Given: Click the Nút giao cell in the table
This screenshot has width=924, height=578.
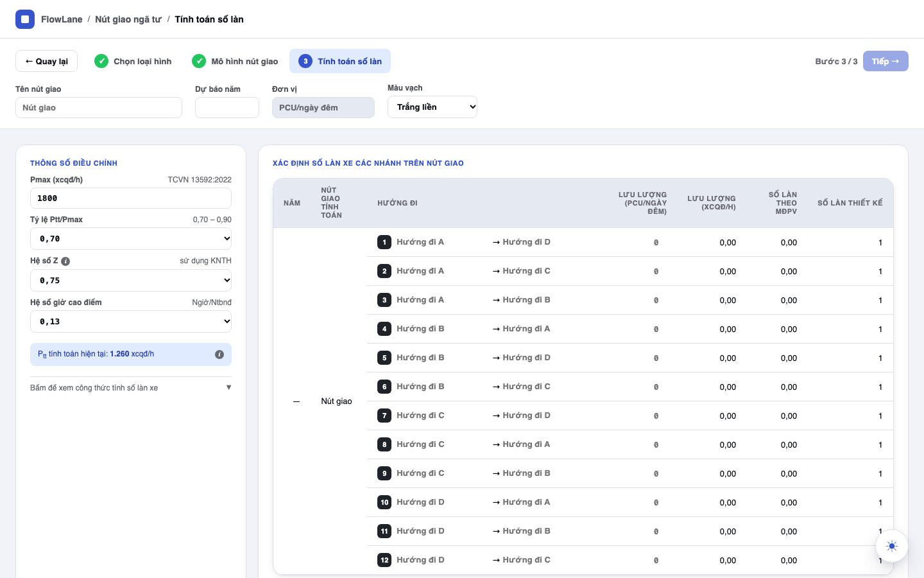Looking at the screenshot, I should 337,401.
